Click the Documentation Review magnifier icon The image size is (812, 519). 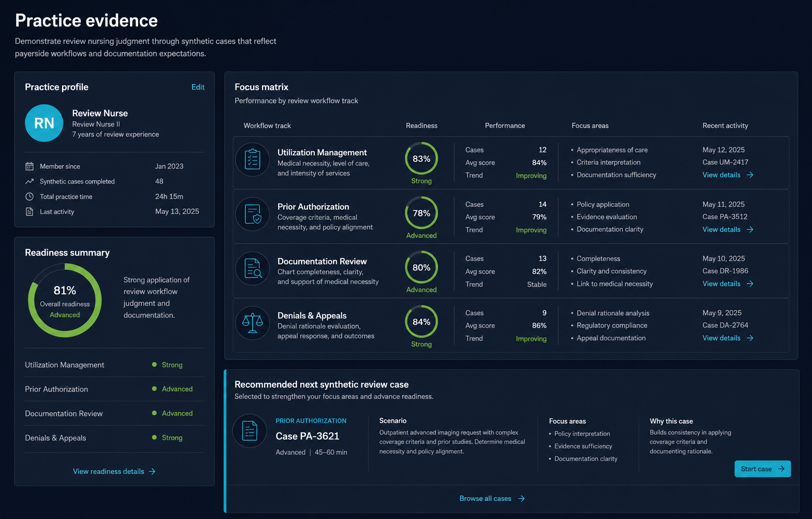point(253,269)
